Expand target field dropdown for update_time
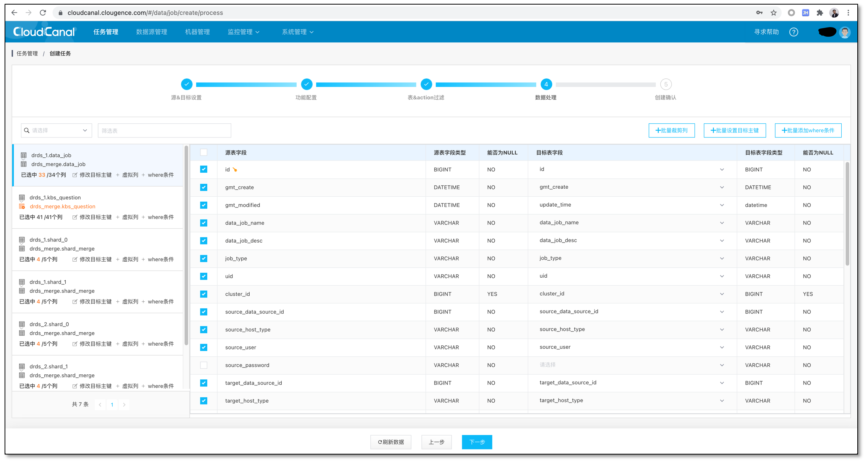Viewport: 868px width, 466px height. coord(722,205)
